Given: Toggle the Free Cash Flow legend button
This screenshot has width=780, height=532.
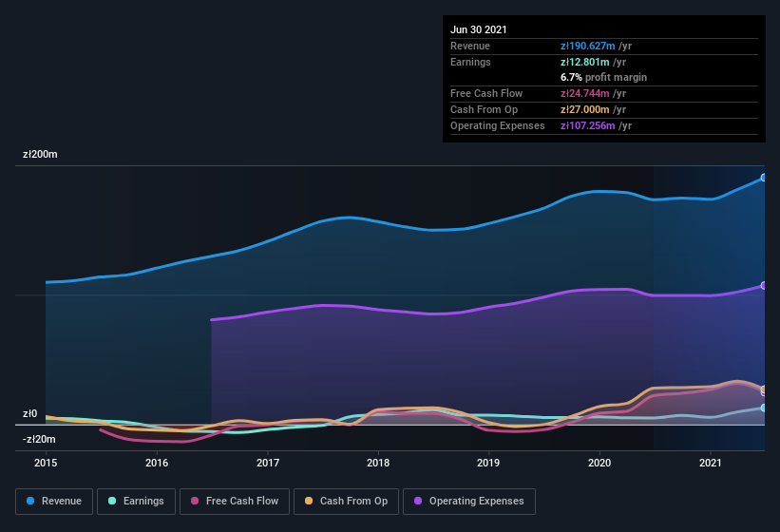Looking at the screenshot, I should (235, 502).
